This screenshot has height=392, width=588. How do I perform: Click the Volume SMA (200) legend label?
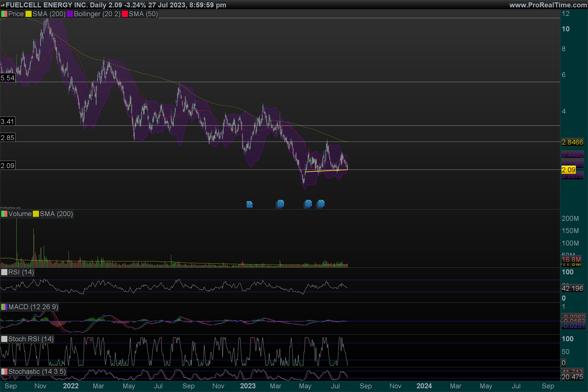click(56, 214)
